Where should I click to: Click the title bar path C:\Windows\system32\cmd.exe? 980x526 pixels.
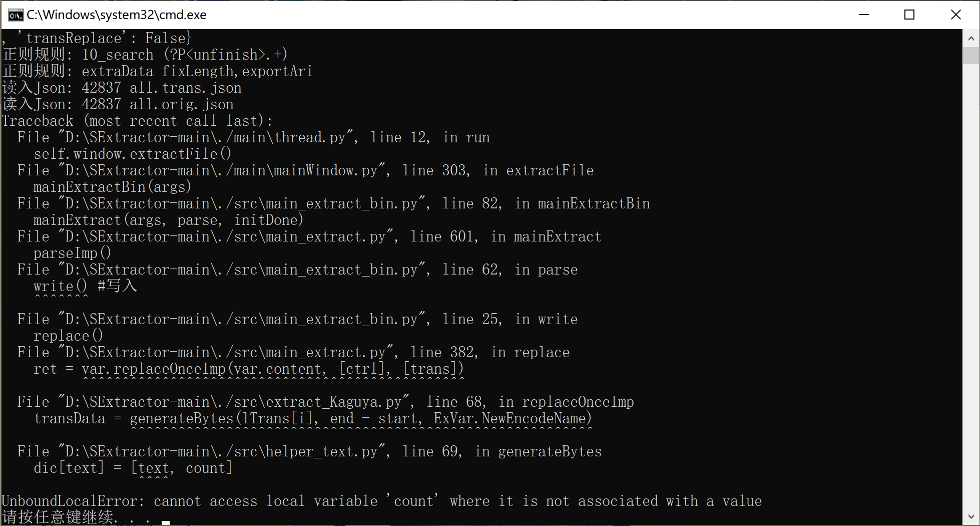(116, 15)
